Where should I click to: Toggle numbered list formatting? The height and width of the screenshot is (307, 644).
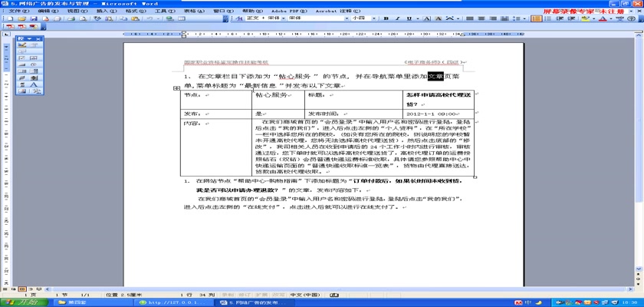[x=536, y=18]
